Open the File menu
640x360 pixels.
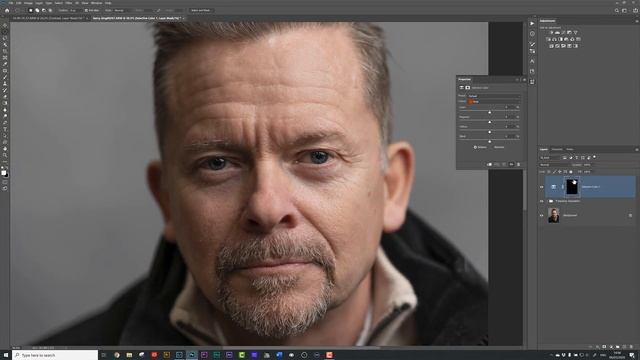click(x=11, y=3)
